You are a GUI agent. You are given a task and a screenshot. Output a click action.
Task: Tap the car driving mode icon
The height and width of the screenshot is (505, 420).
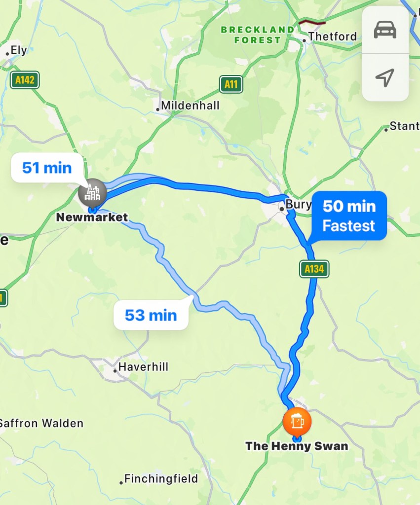(385, 30)
